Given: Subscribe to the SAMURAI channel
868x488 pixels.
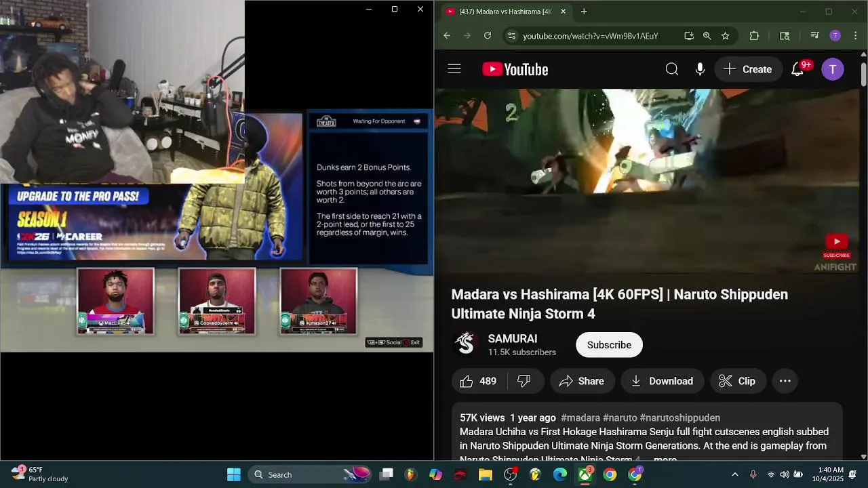Looking at the screenshot, I should point(609,345).
